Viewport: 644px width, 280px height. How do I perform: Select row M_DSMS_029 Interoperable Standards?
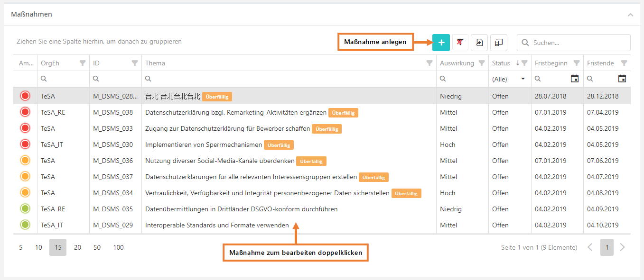[x=217, y=225]
